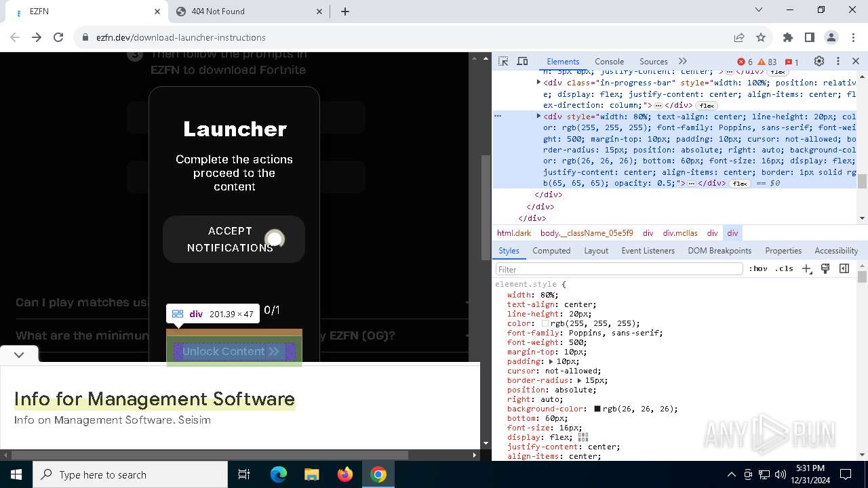Click the Unlock Content button
Image resolution: width=868 pixels, height=488 pixels.
click(234, 351)
